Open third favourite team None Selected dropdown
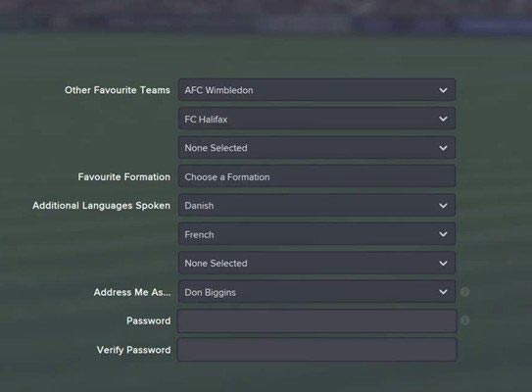Viewport: 532px width, 392px height. 316,148
